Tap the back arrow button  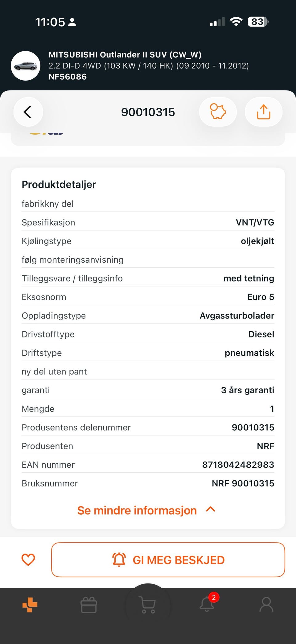[28, 112]
